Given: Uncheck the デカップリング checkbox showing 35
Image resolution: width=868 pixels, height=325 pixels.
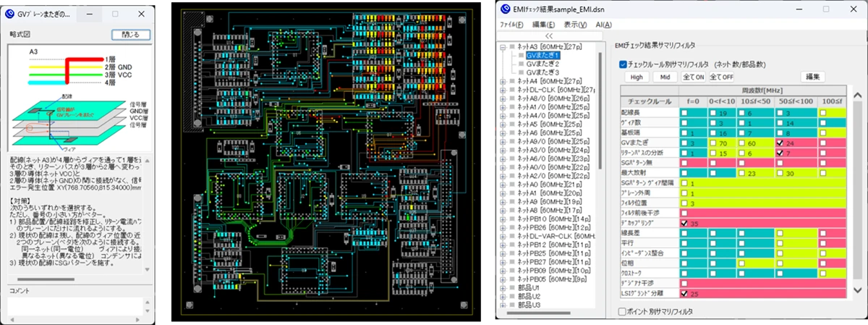Looking at the screenshot, I should coord(684,223).
